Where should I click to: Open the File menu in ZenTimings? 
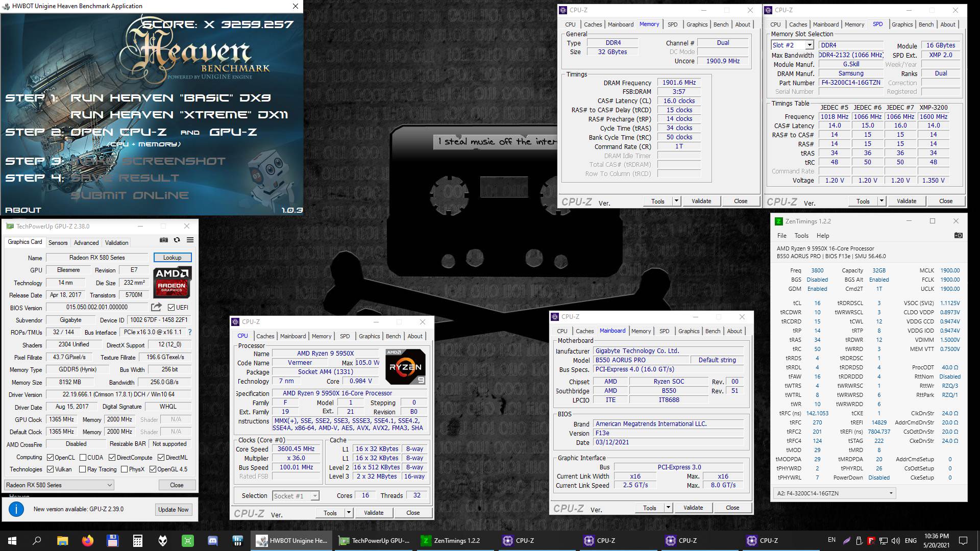782,236
